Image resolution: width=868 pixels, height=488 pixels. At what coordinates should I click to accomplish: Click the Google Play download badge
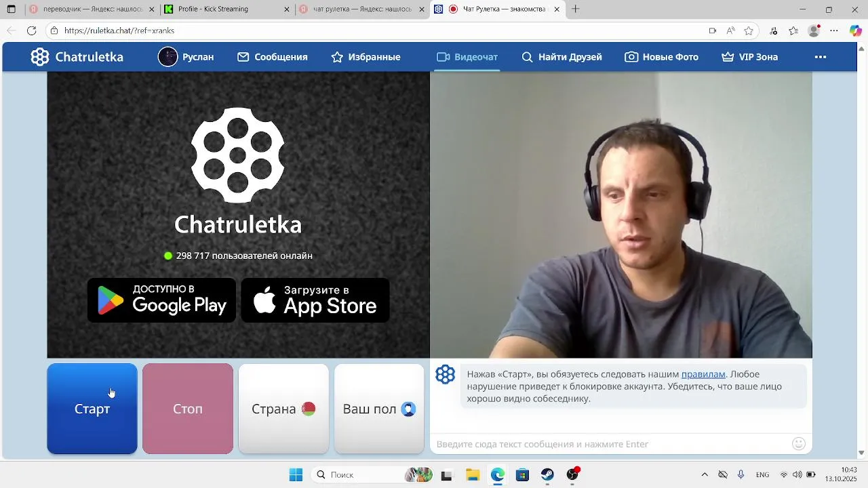161,300
